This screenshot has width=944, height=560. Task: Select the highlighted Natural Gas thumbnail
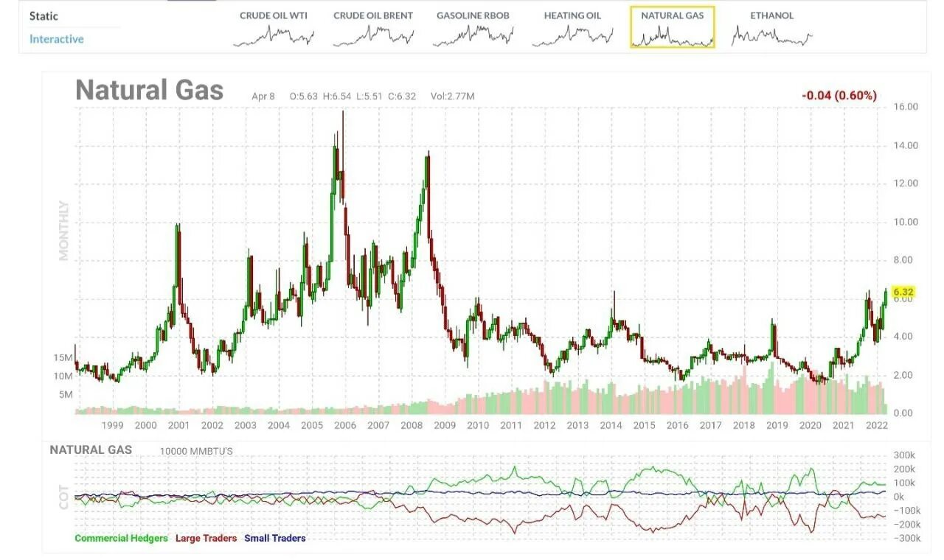point(673,28)
